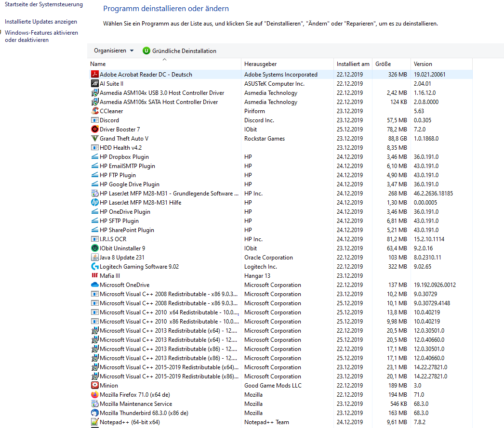The width and height of the screenshot is (504, 428).
Task: Click the CCleaner icon
Action: click(x=94, y=111)
